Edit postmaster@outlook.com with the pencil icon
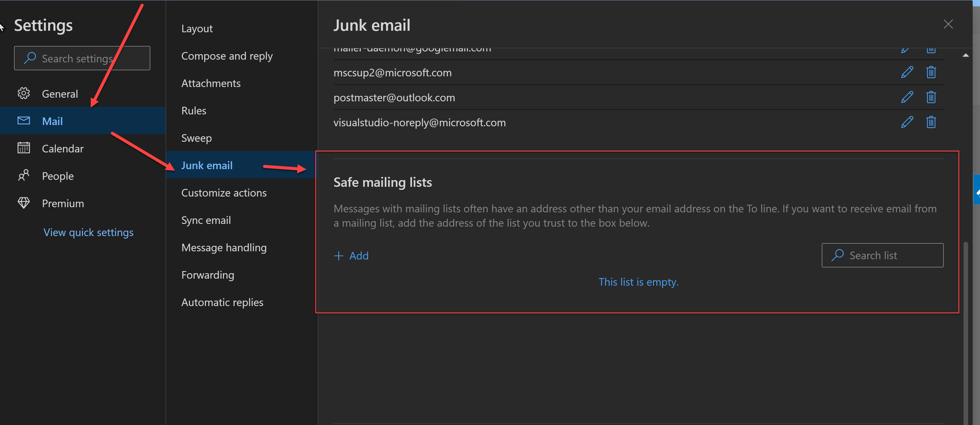This screenshot has width=980, height=425. pos(907,97)
